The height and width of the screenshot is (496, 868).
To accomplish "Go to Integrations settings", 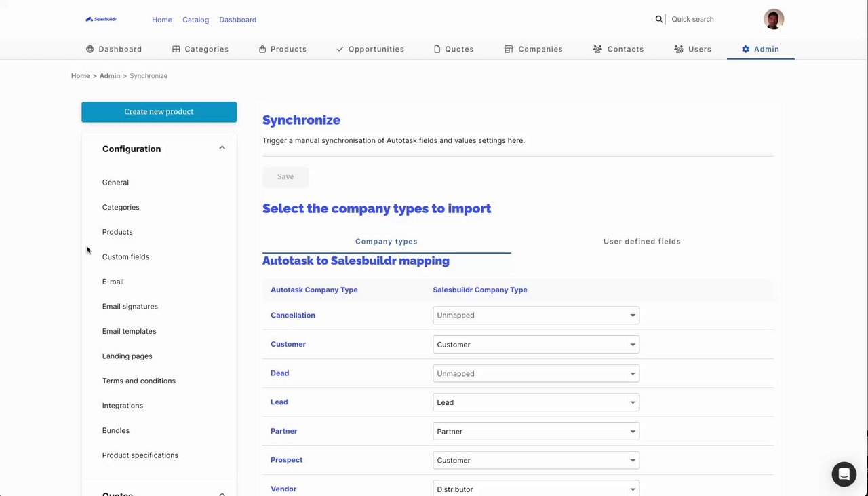I will [x=123, y=406].
